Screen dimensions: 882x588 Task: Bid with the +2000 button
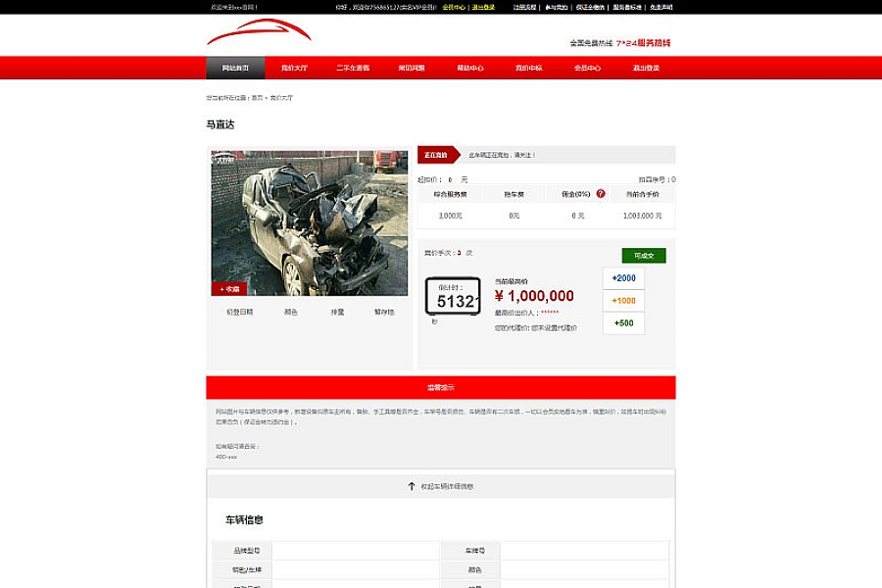click(x=624, y=278)
